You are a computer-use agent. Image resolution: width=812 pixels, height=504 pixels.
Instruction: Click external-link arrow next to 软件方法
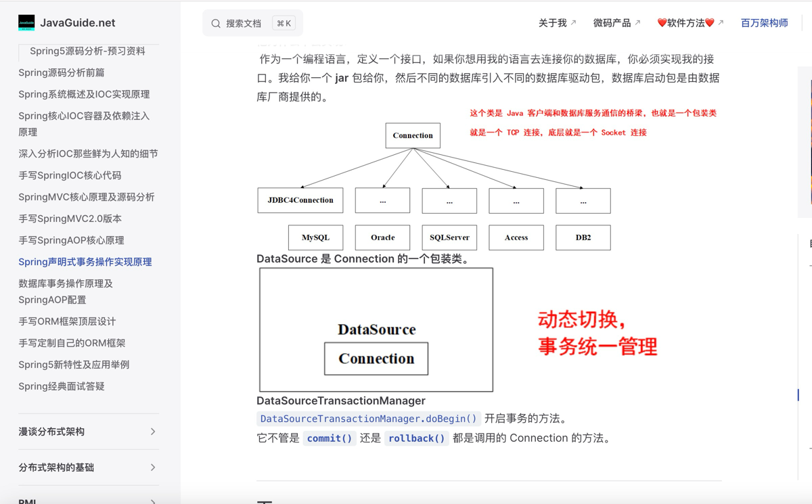click(x=721, y=23)
